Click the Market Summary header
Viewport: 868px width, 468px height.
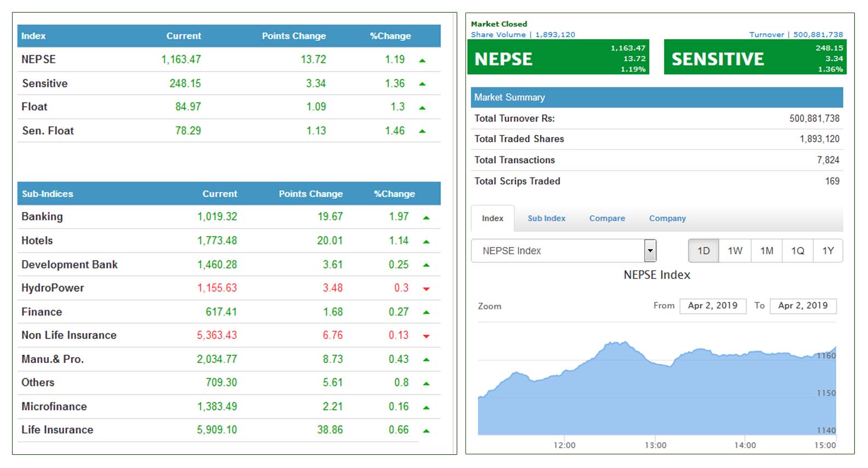pyautogui.click(x=657, y=97)
